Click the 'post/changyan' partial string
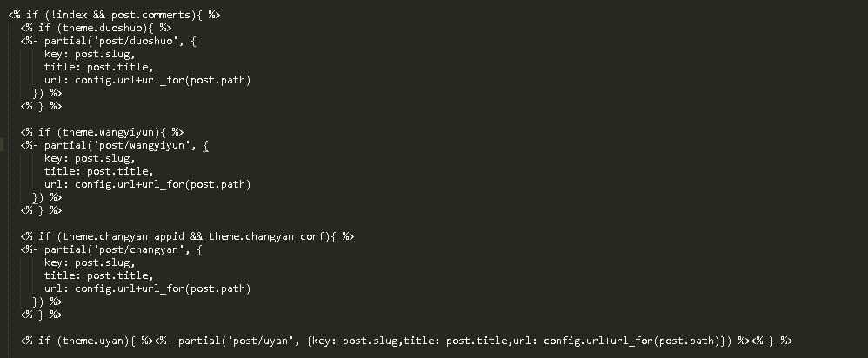Image resolution: width=868 pixels, height=358 pixels. (x=139, y=249)
